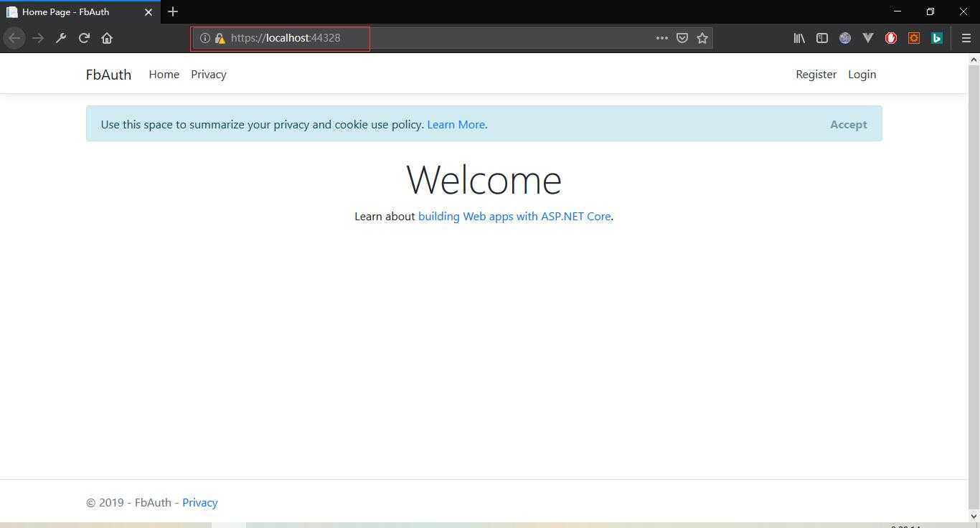Image resolution: width=980 pixels, height=528 pixels.
Task: Click the vertical scrollbar track
Action: [x=974, y=287]
